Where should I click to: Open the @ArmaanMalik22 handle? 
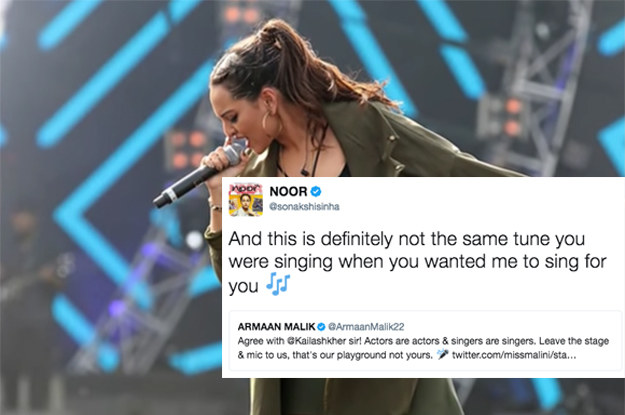click(x=366, y=327)
